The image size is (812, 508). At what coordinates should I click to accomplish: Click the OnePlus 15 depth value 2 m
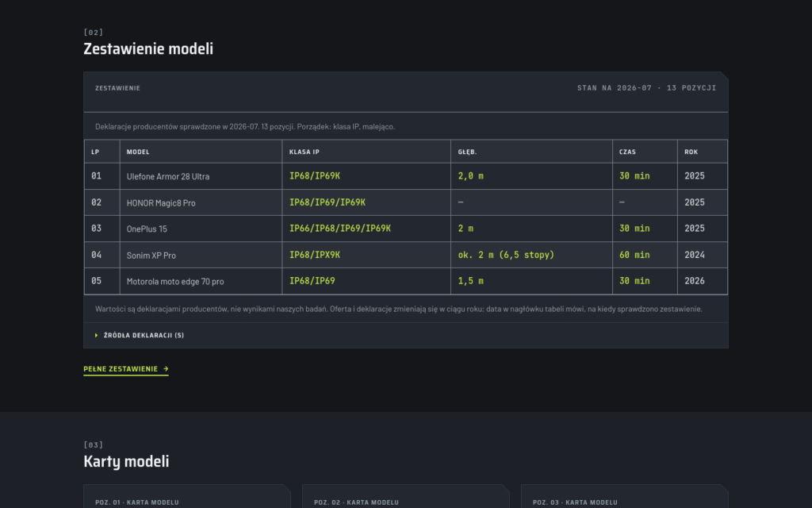coord(465,229)
